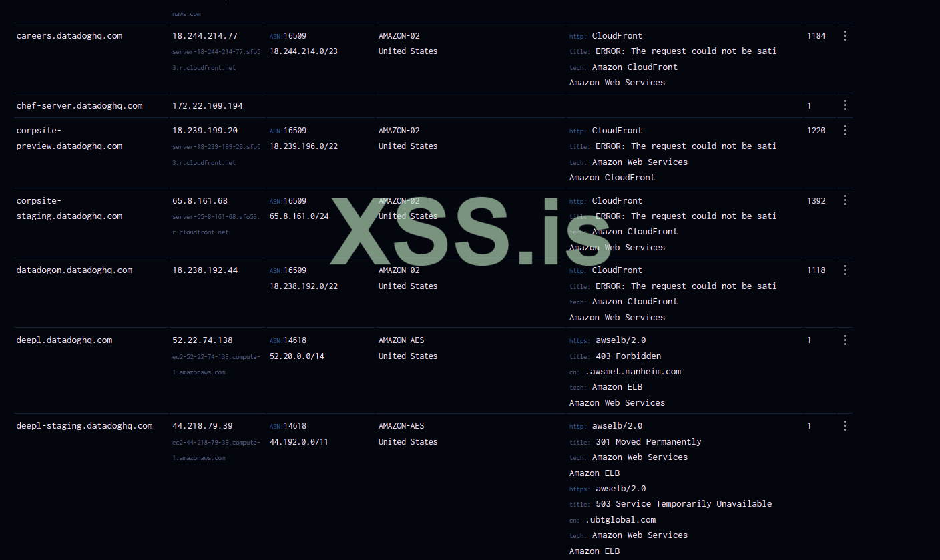Click subnet 52.20.0.0/14
This screenshot has width=940, height=560.
tap(297, 356)
